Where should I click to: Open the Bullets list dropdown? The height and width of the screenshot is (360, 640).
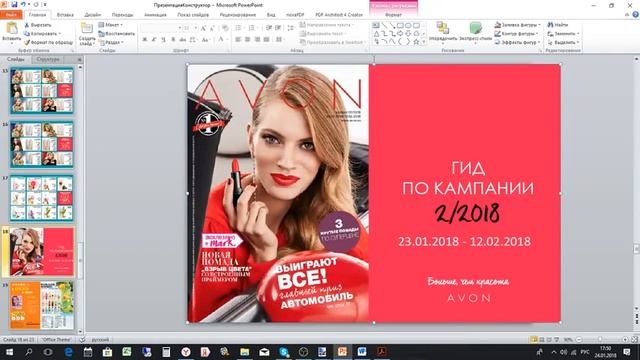(244, 28)
